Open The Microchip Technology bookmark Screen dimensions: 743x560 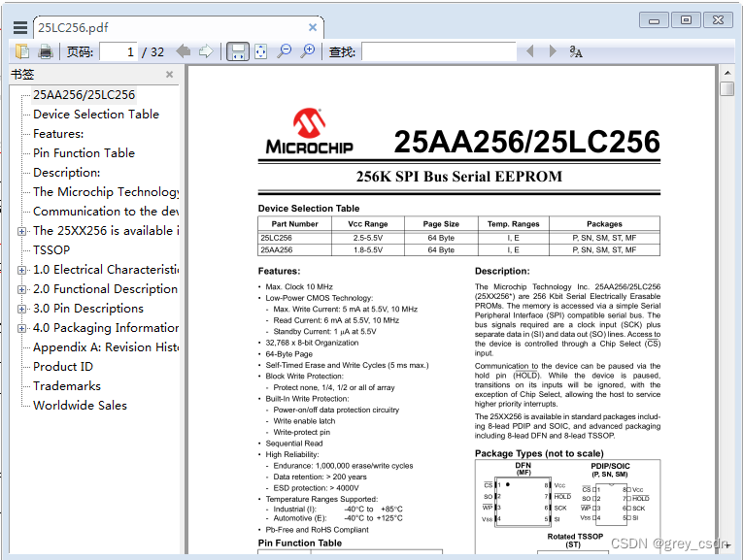point(106,192)
